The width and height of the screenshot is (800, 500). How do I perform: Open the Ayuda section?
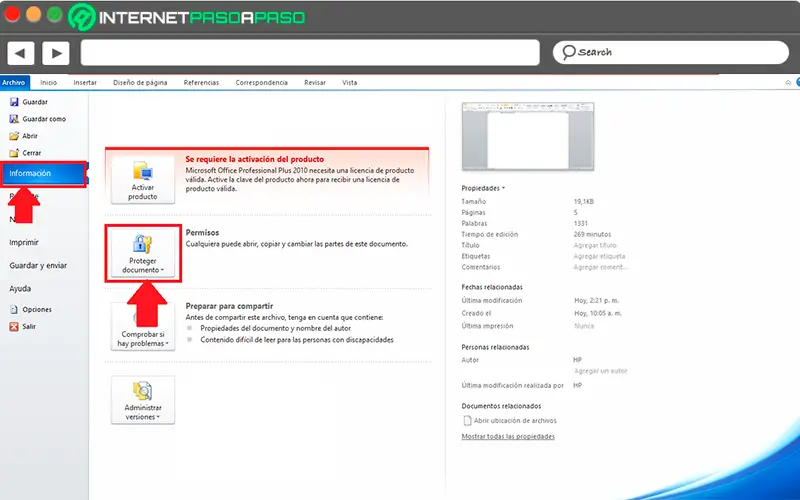point(20,288)
